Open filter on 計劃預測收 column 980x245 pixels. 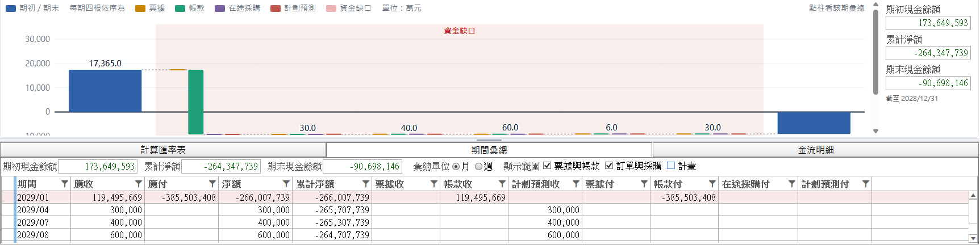pos(576,184)
